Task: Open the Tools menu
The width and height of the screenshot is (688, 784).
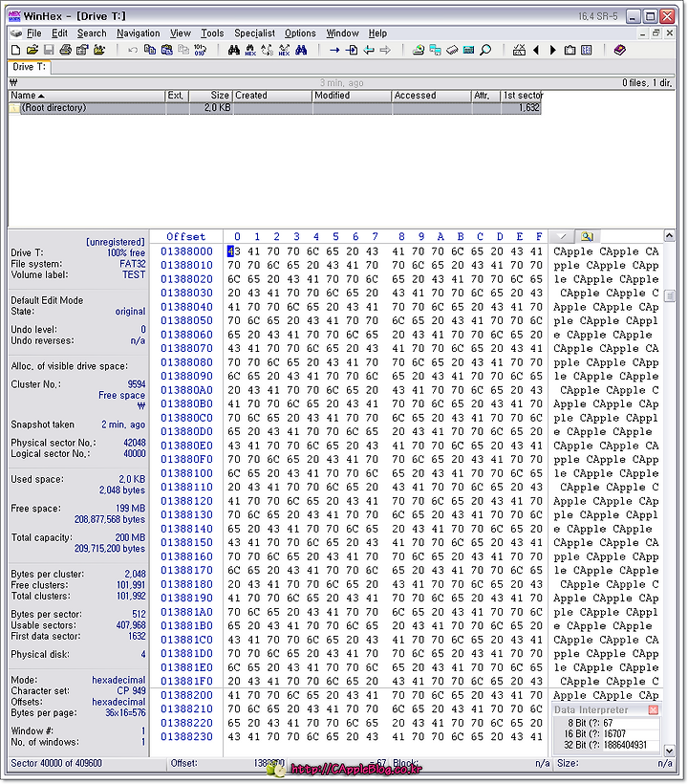Action: click(x=212, y=33)
